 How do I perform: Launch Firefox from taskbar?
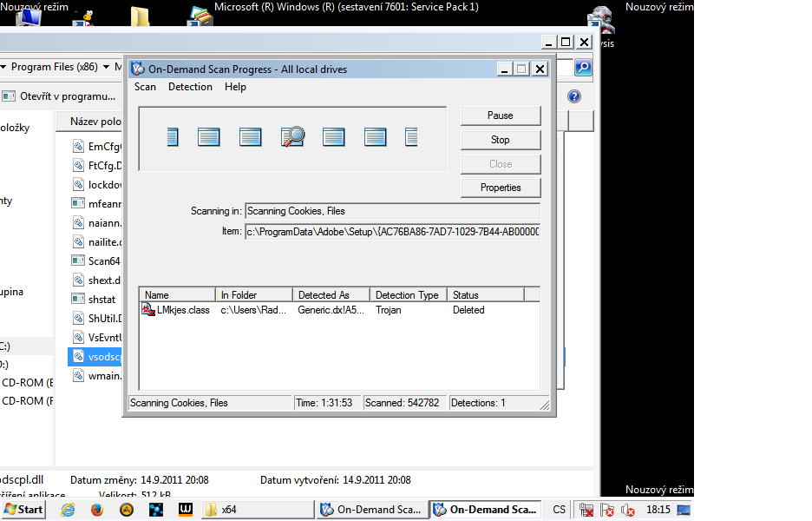97,510
